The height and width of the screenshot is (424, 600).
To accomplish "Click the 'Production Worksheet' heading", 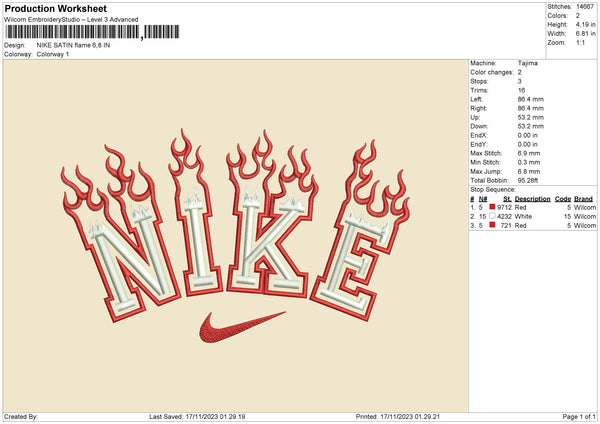I will pyautogui.click(x=55, y=8).
